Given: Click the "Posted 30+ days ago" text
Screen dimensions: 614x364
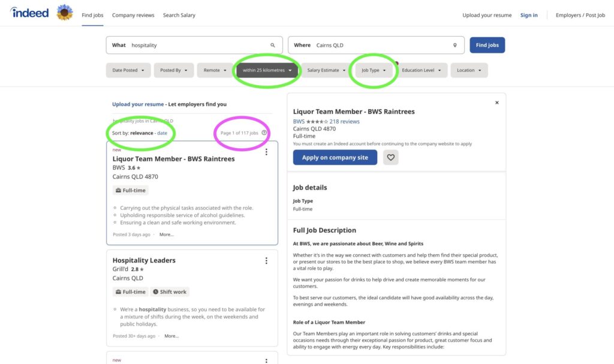Looking at the screenshot, I should pyautogui.click(x=134, y=336).
